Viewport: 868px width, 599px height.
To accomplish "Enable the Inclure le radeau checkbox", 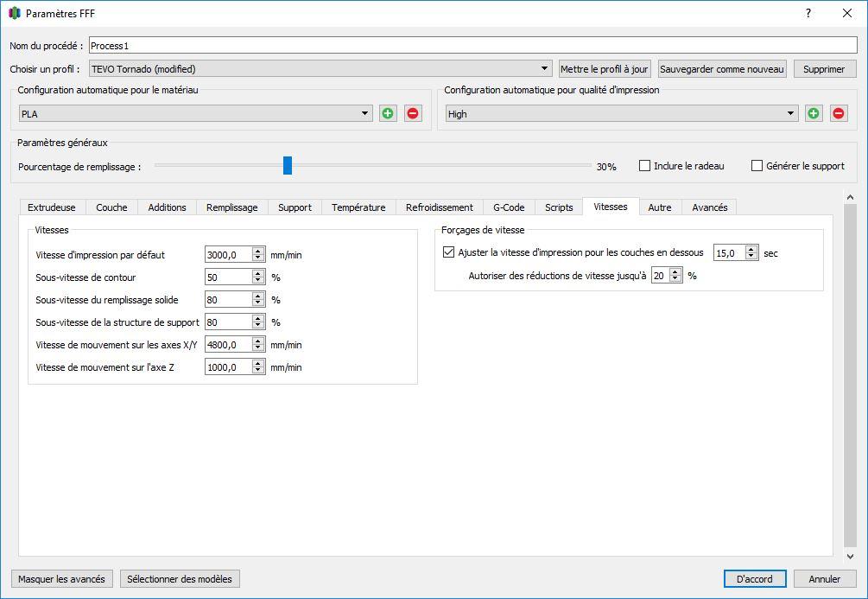I will click(644, 166).
